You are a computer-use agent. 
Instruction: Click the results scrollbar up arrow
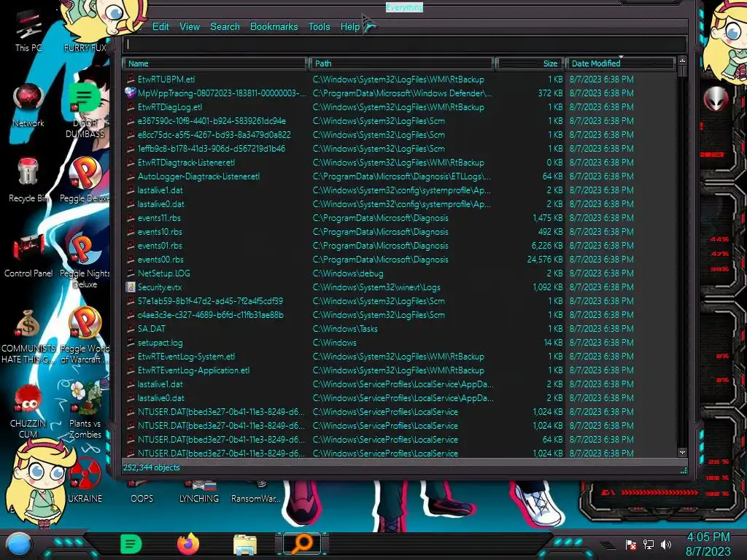pyautogui.click(x=682, y=61)
